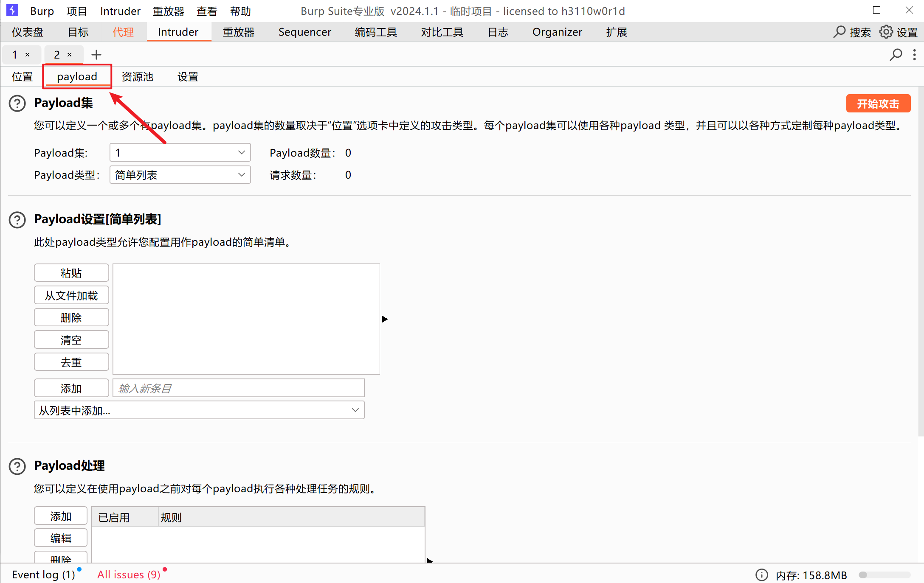Switch to the 对比工具 tab
The height and width of the screenshot is (583, 924).
click(x=442, y=32)
